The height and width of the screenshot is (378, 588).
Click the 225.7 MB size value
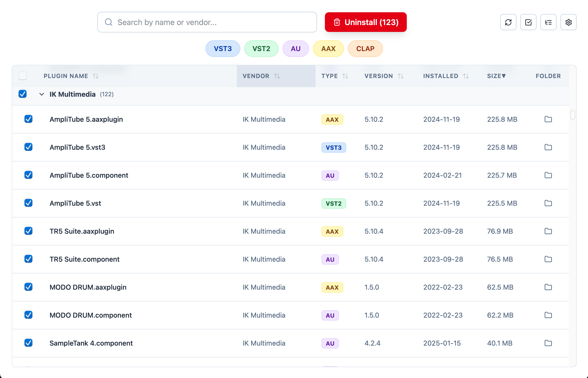pos(502,175)
